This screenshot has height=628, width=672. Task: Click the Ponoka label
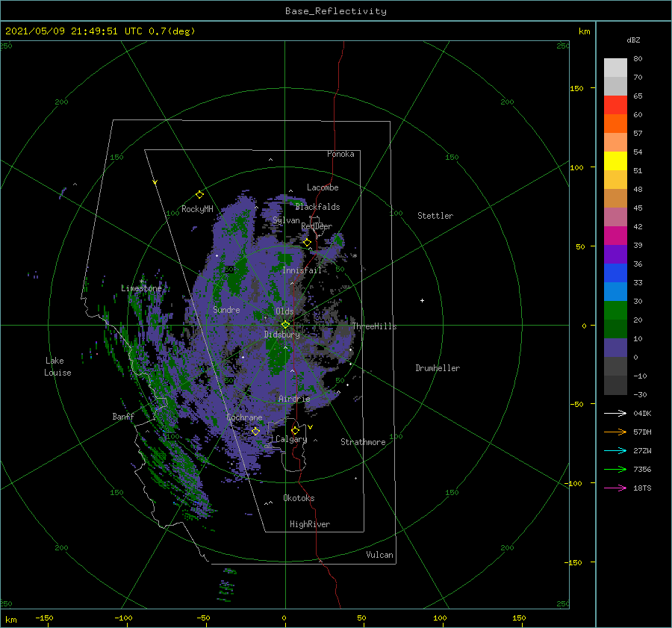340,155
